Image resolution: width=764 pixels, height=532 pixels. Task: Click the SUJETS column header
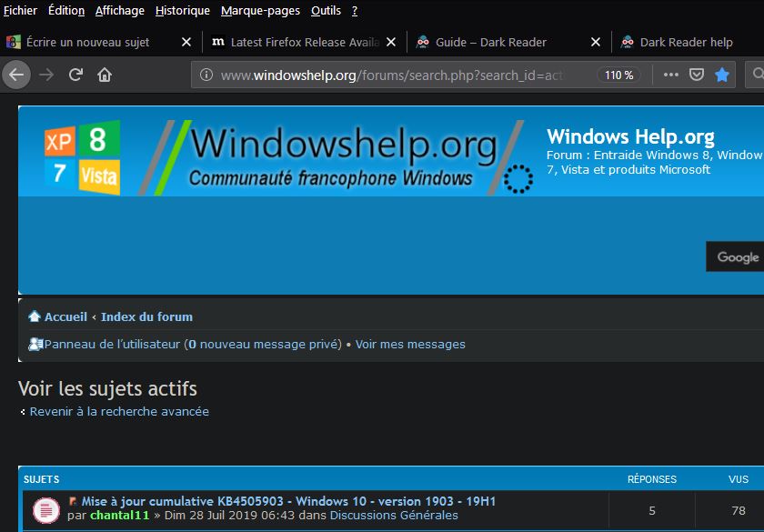(x=42, y=479)
